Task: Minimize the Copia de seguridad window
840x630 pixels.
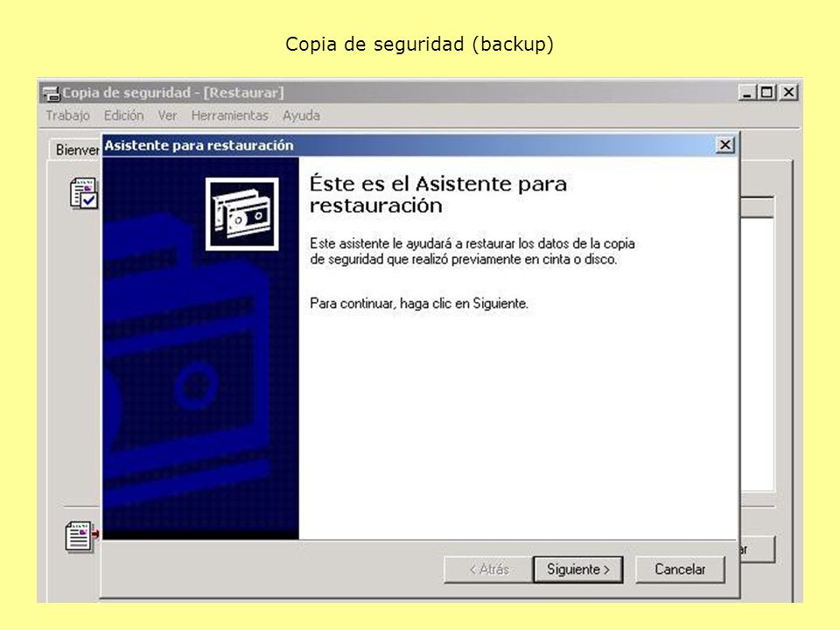Action: 747,93
